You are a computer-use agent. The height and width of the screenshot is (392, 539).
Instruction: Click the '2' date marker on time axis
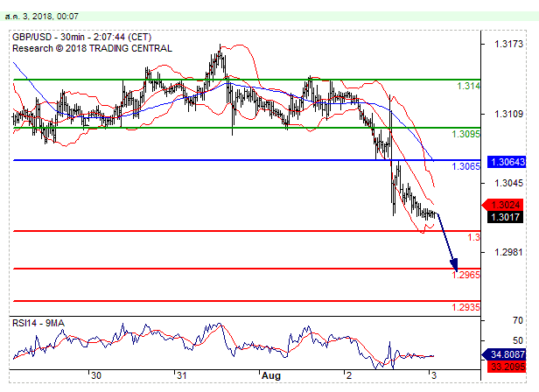tap(349, 375)
